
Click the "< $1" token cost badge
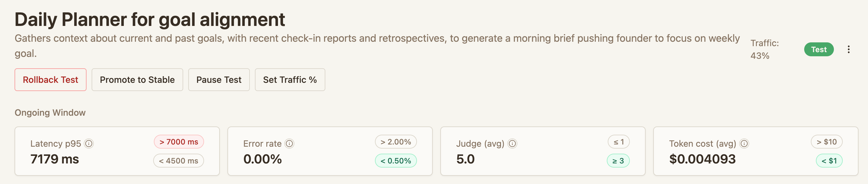point(829,160)
